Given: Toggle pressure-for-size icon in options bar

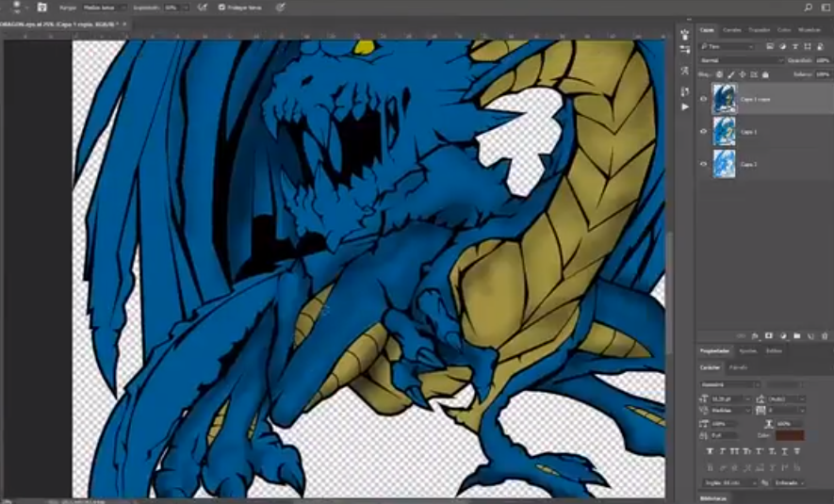Looking at the screenshot, I should pyautogui.click(x=280, y=8).
